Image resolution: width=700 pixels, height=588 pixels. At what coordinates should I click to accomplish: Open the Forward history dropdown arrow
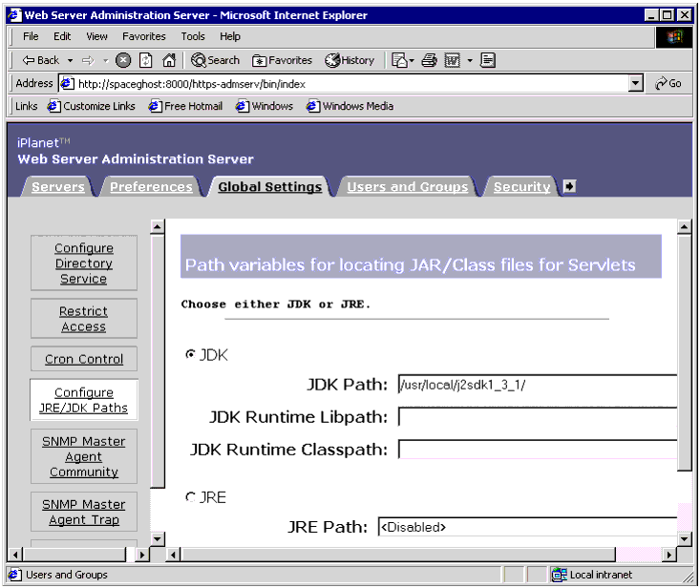(x=106, y=60)
